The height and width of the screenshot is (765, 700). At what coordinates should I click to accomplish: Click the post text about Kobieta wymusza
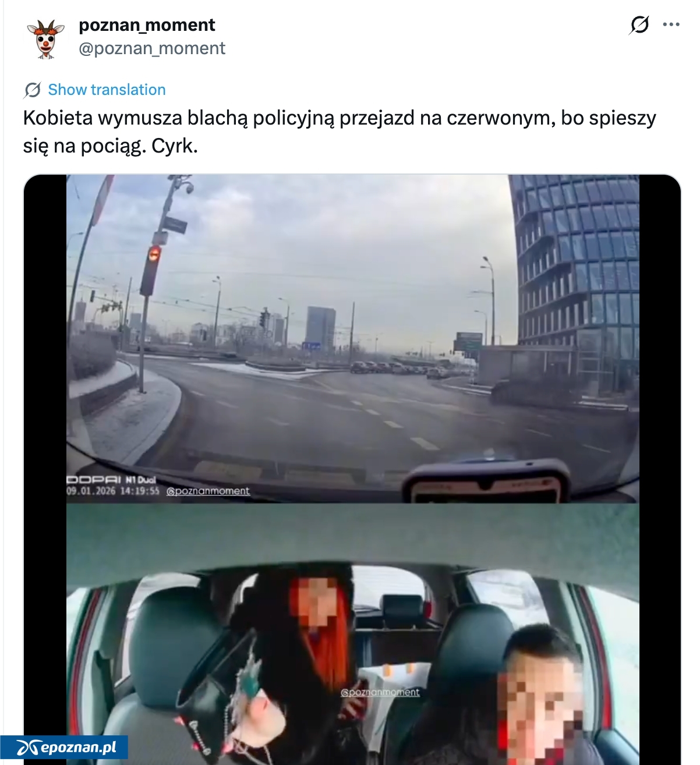point(340,132)
